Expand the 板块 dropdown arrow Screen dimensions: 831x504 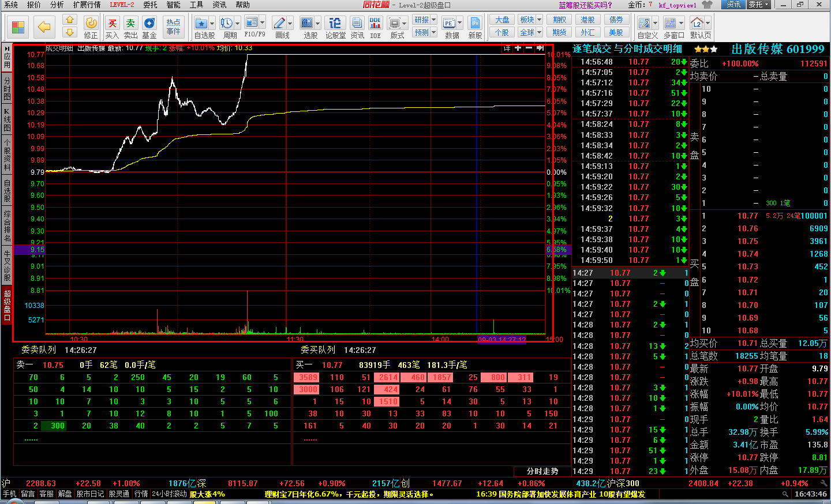[x=539, y=20]
